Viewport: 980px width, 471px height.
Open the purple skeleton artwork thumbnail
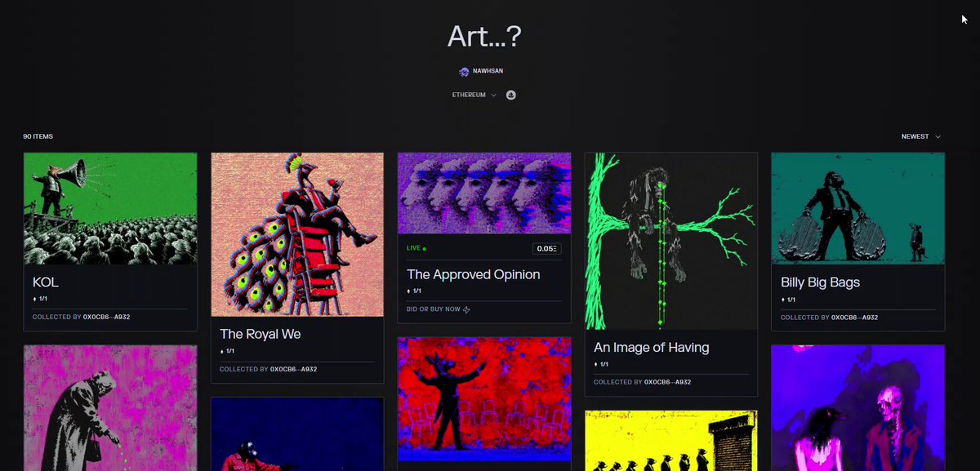point(858,408)
